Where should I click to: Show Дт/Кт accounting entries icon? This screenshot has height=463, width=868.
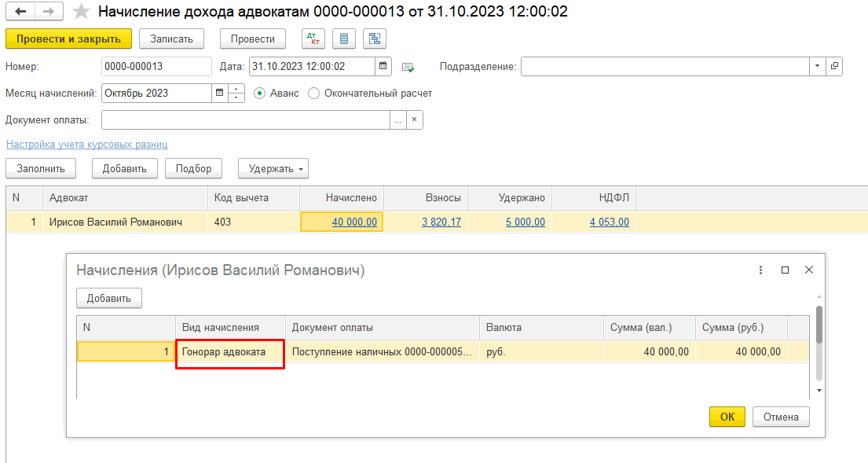313,39
